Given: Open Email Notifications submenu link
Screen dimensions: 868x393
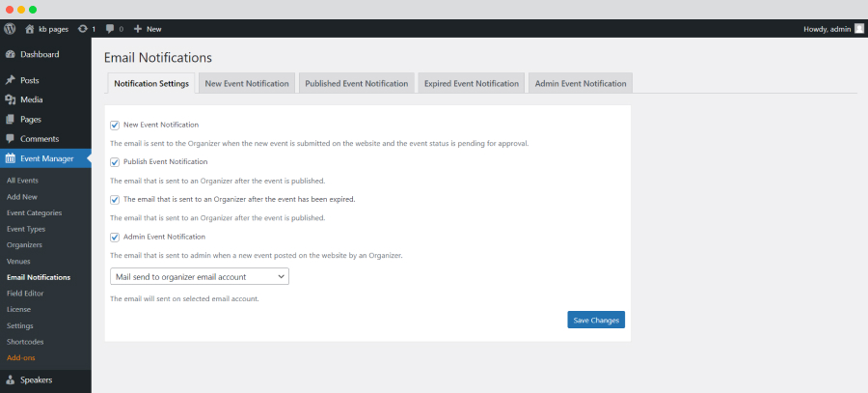Looking at the screenshot, I should pos(39,277).
